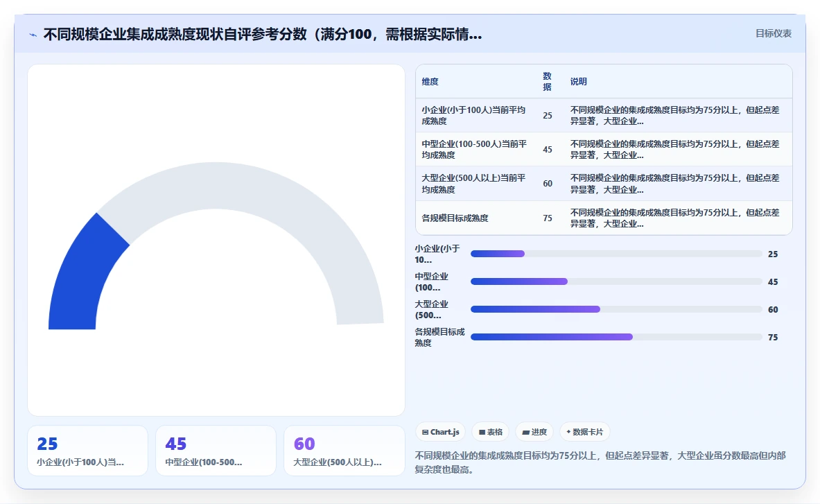Select the 数据卡片 tag chip

[584, 432]
